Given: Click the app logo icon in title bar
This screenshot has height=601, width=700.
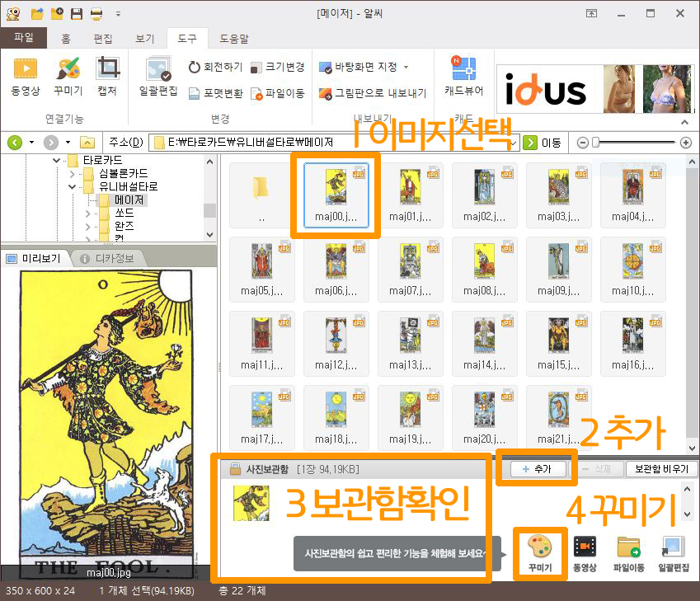Looking at the screenshot, I should point(13,13).
